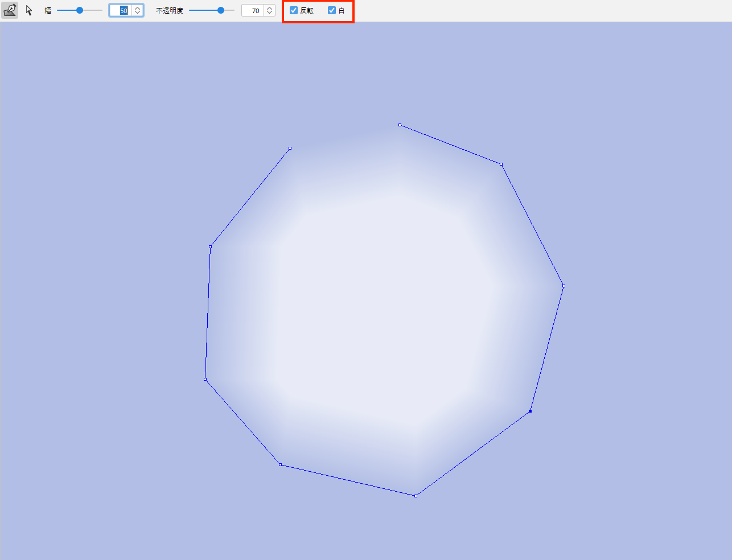The height and width of the screenshot is (560, 732).
Task: Focus the width value field showing 50
Action: [121, 10]
